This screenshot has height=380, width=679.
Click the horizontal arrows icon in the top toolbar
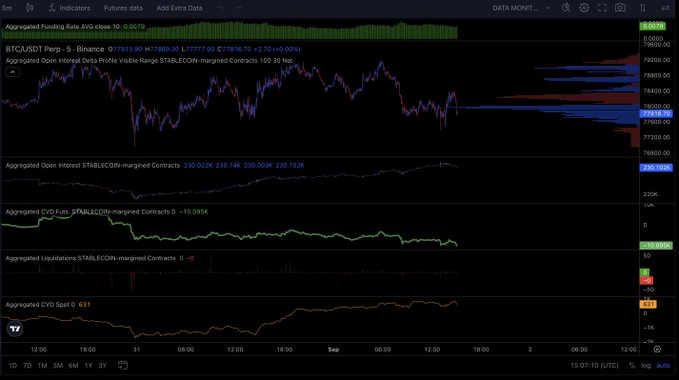coord(666,8)
